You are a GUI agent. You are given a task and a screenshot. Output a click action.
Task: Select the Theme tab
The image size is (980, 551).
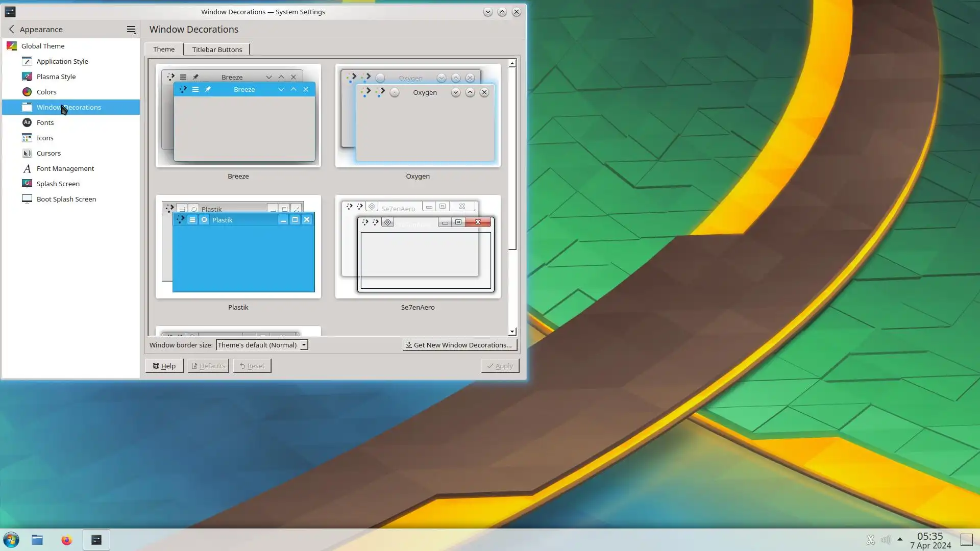click(x=164, y=49)
